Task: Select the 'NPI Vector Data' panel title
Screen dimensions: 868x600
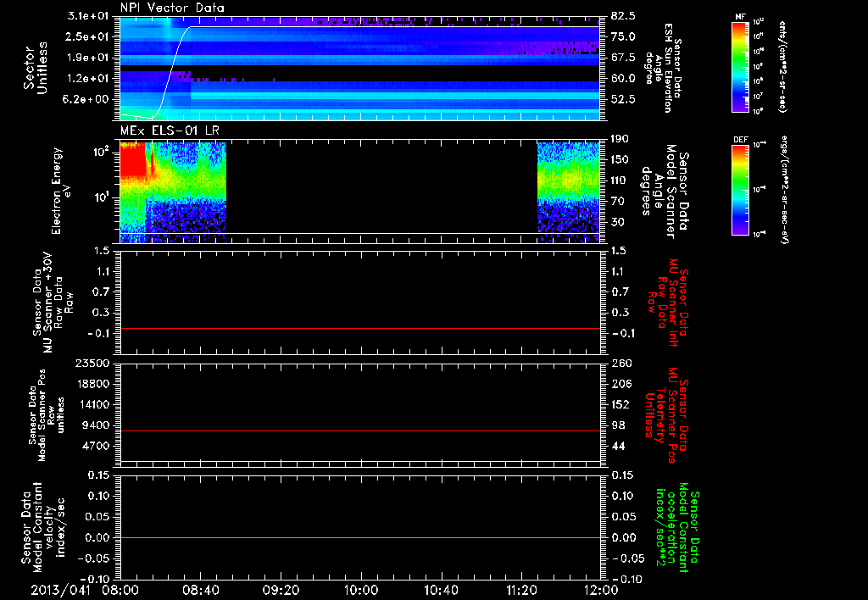Action: [x=172, y=8]
